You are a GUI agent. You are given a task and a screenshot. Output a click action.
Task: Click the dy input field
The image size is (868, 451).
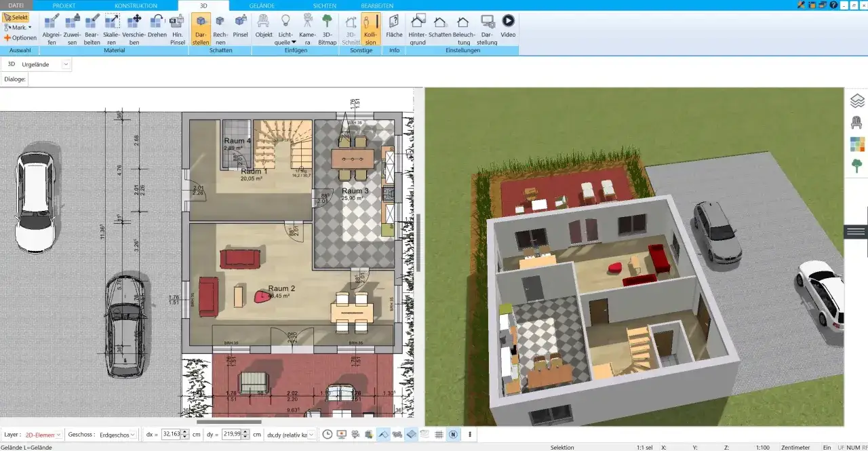click(x=233, y=434)
